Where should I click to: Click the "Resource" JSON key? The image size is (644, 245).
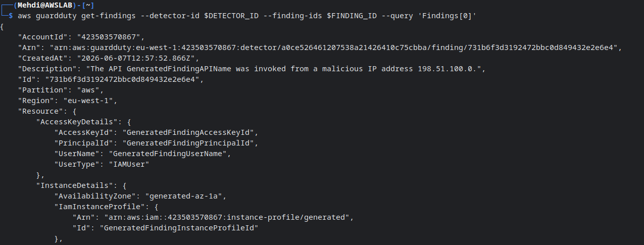39,111
